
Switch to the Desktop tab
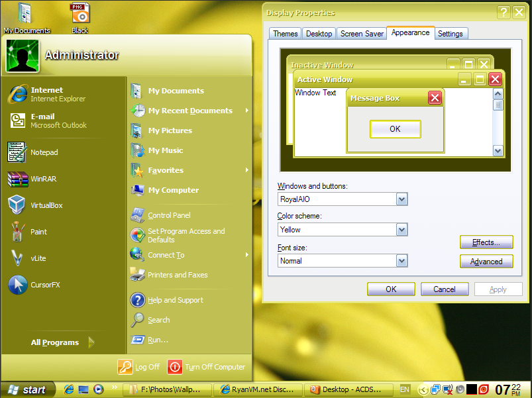point(319,34)
